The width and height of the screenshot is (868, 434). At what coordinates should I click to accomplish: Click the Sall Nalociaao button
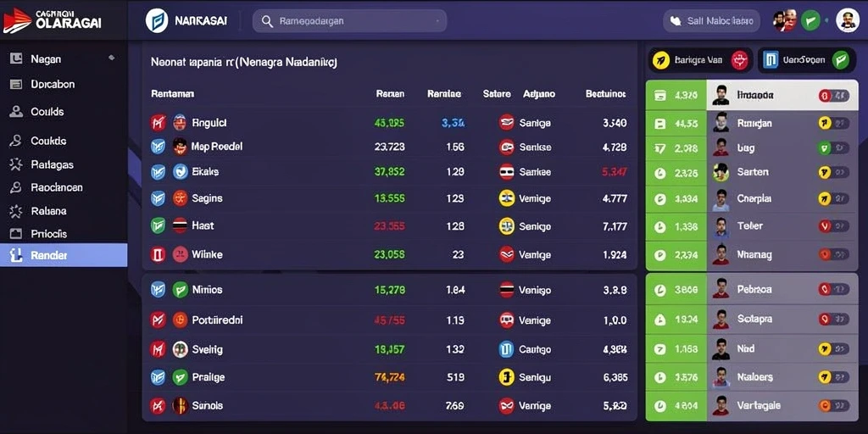[711, 21]
